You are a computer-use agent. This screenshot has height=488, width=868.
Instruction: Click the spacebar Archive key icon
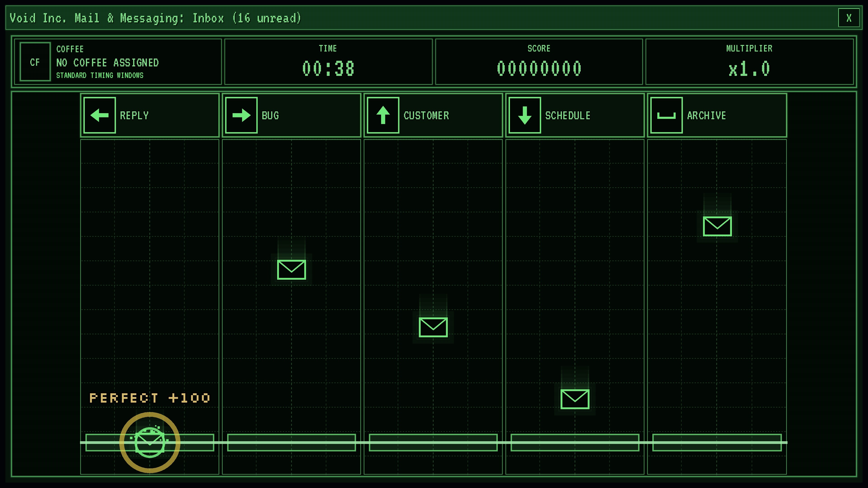click(667, 115)
